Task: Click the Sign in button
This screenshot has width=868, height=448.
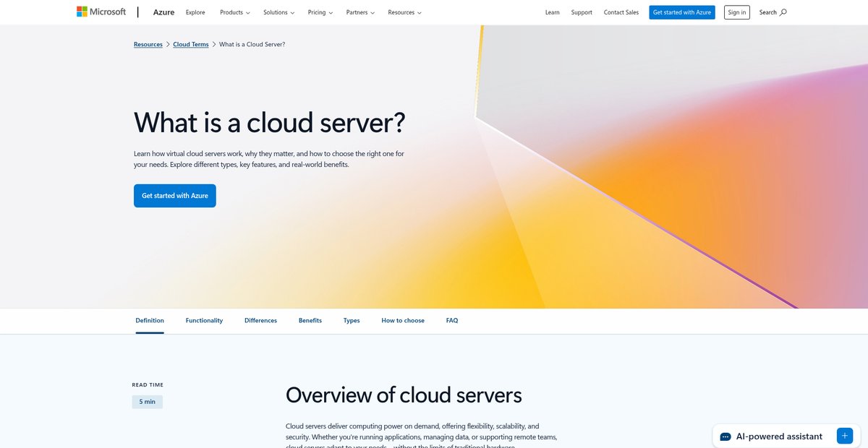Action: [x=737, y=12]
